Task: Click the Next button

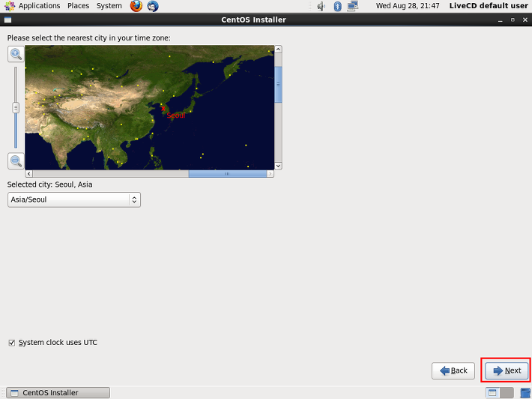Action: click(507, 370)
